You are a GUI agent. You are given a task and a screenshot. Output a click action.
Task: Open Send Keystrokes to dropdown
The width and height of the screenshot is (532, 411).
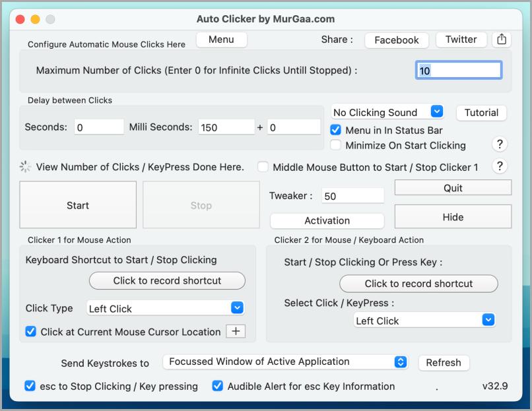(285, 362)
